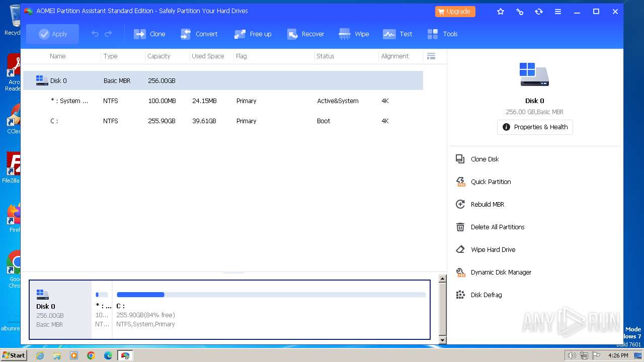Click the volume tray icon
The height and width of the screenshot is (362, 644).
click(x=572, y=355)
